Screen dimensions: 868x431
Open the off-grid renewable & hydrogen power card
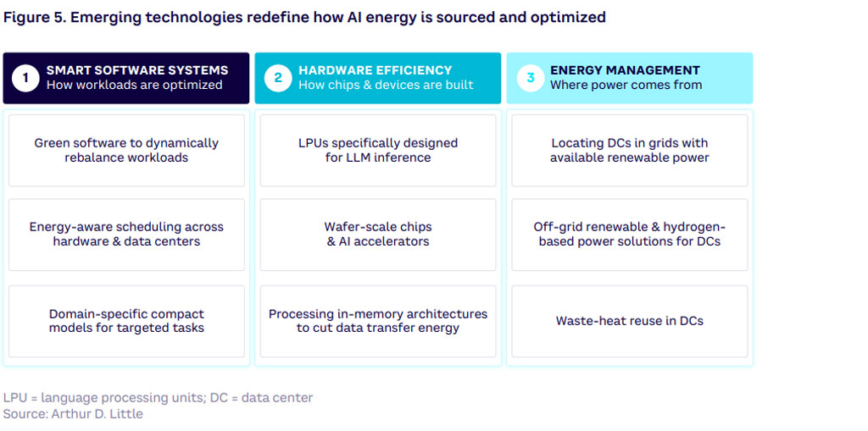[x=630, y=235]
